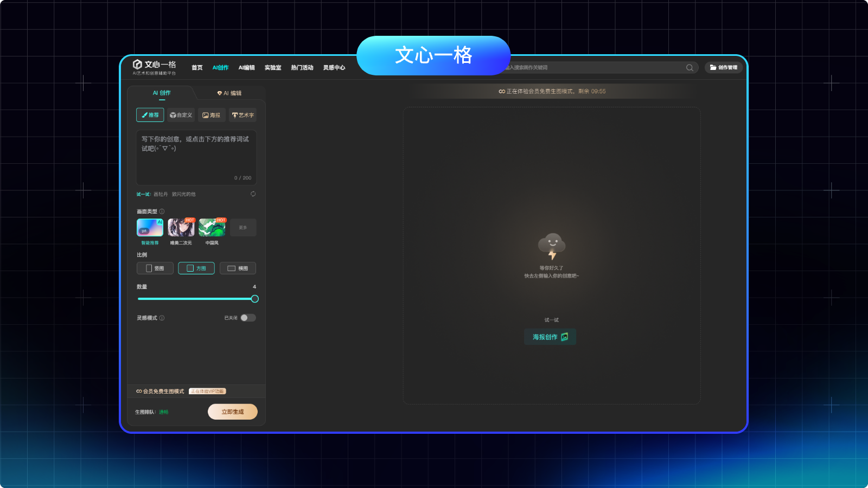
Task: Click the 数量 slider handle
Action: [x=255, y=299]
